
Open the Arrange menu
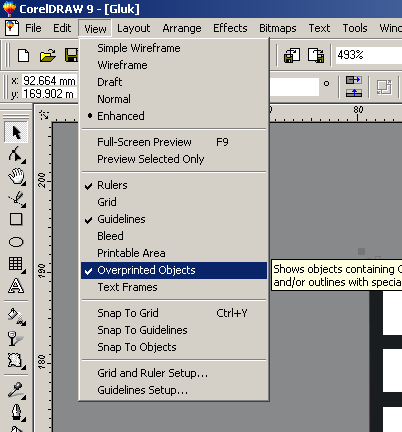tap(182, 28)
